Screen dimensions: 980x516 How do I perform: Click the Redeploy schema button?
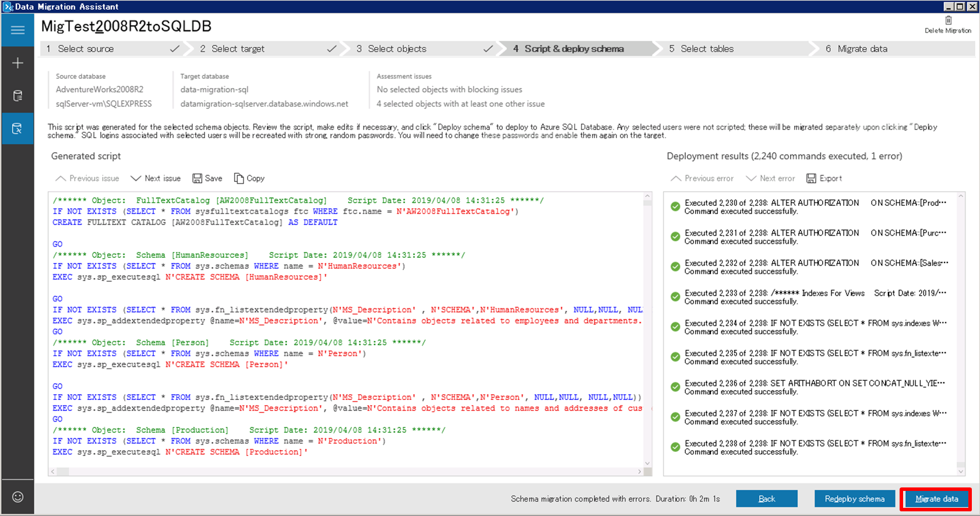point(855,499)
